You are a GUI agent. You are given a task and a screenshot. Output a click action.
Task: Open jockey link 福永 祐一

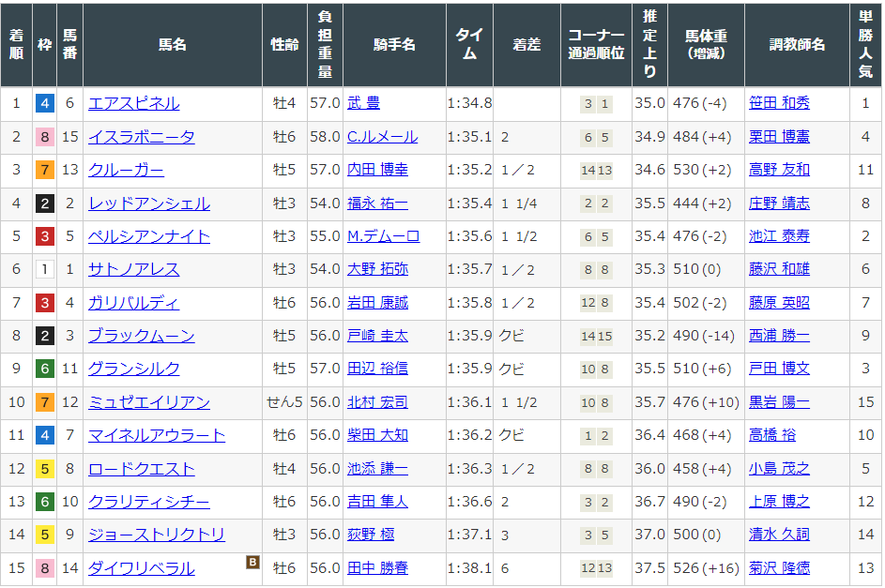[377, 204]
